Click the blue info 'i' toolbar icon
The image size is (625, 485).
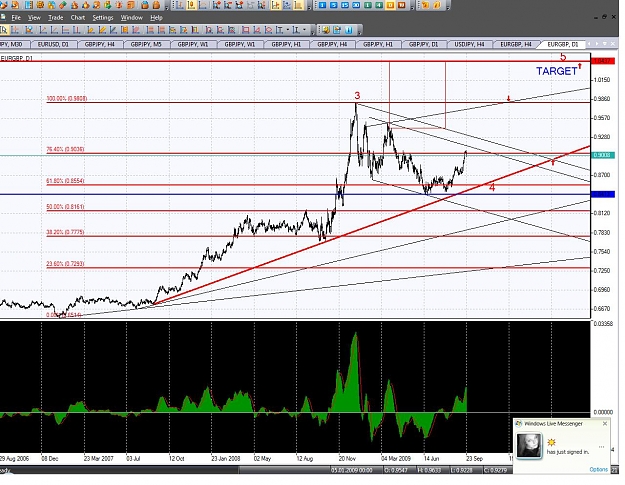click(349, 30)
